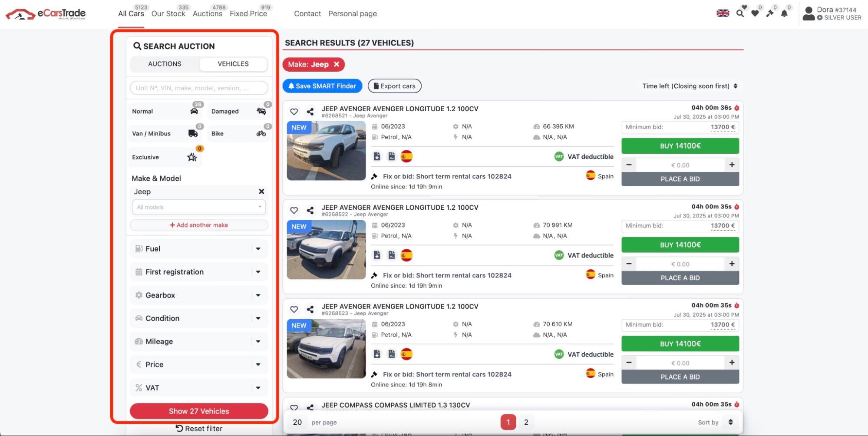Download document icon for #6268522 car
868x436 pixels.
click(x=377, y=255)
